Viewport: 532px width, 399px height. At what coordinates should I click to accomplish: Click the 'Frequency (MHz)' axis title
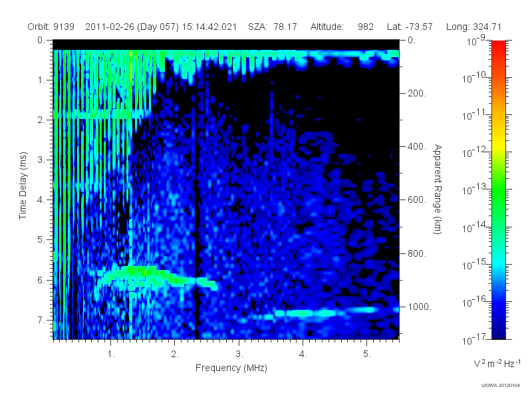point(231,368)
